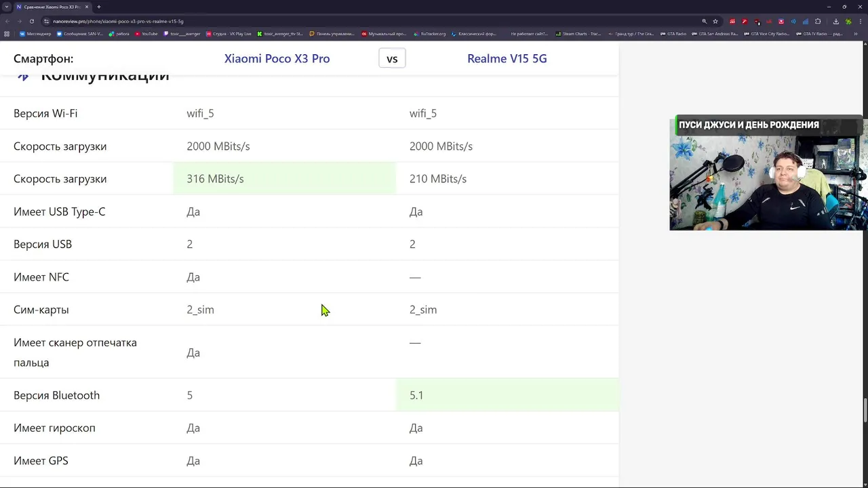Image resolution: width=868 pixels, height=488 pixels.
Task: Open the RuTracker.org bookmark
Action: point(430,33)
